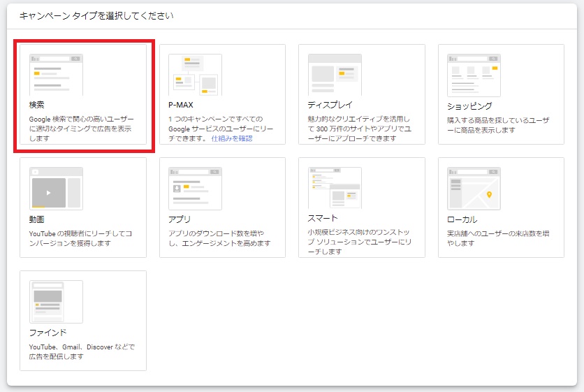Viewport: 584px width, 392px height.
Task: Click the スマート card title
Action: point(323,218)
